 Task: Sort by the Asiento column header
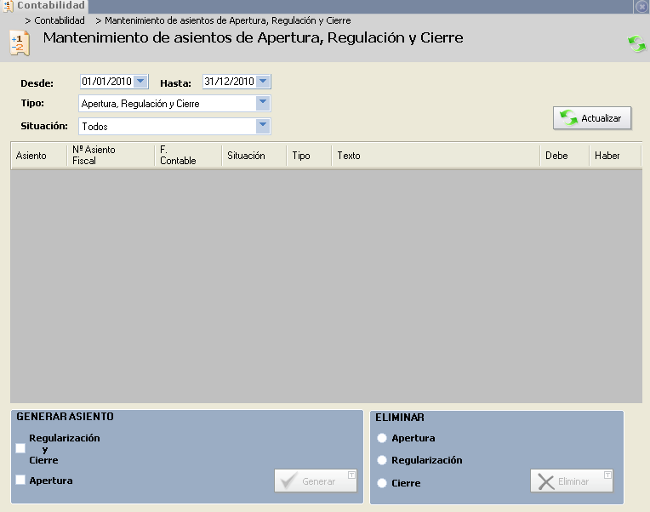(x=38, y=155)
